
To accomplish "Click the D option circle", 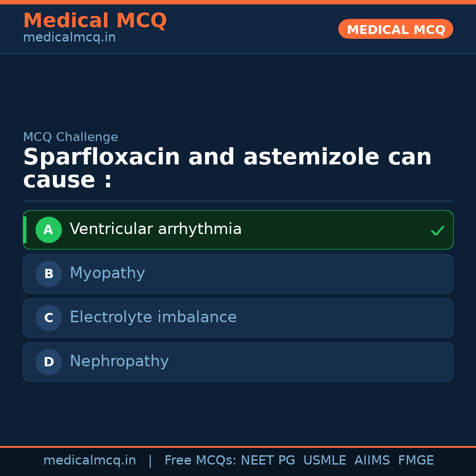I will pos(48,362).
